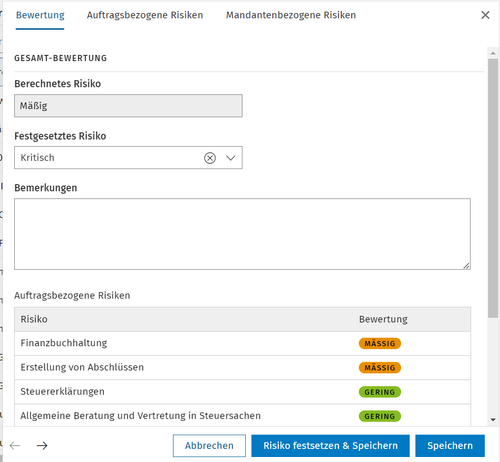Select the Bewertung tab
500x462 pixels.
(40, 15)
